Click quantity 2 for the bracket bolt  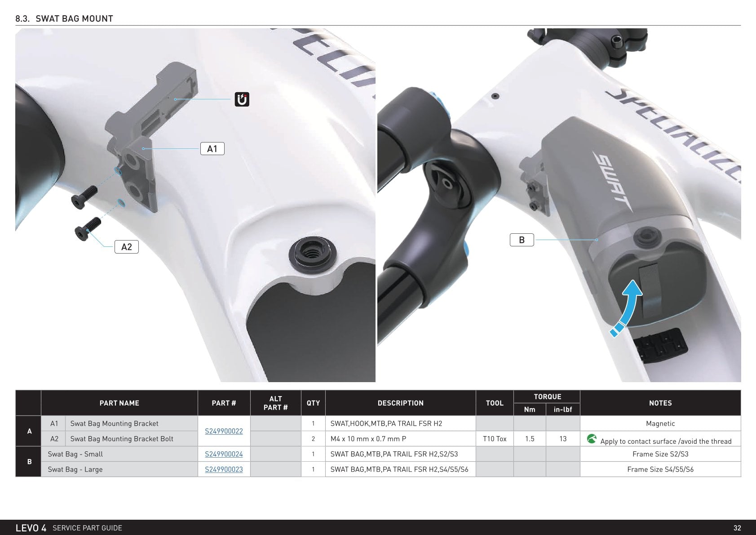(313, 439)
